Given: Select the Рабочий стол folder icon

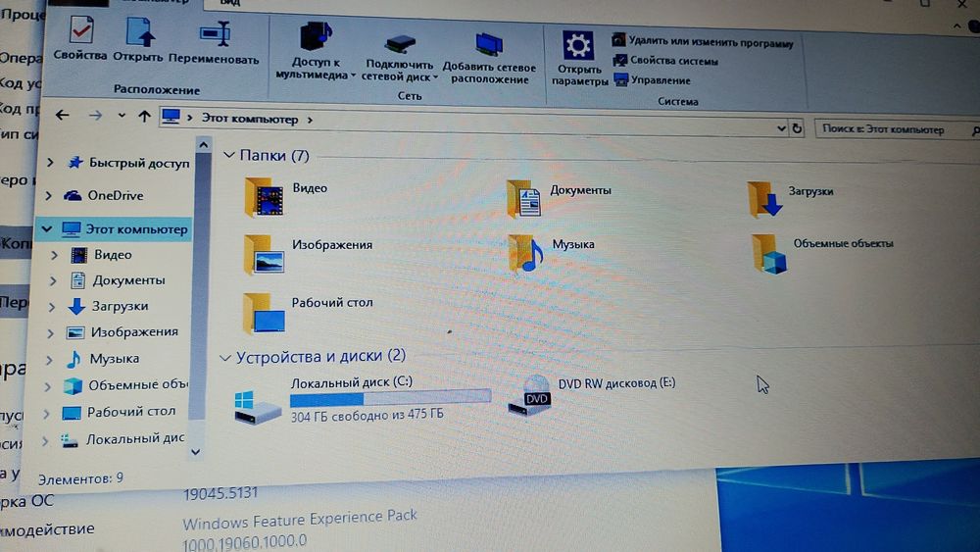Looking at the screenshot, I should click(263, 313).
